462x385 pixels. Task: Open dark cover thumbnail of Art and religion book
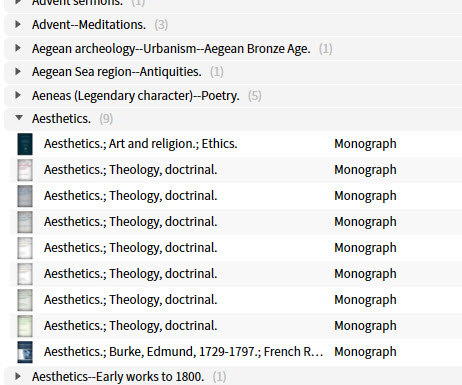[x=25, y=144]
